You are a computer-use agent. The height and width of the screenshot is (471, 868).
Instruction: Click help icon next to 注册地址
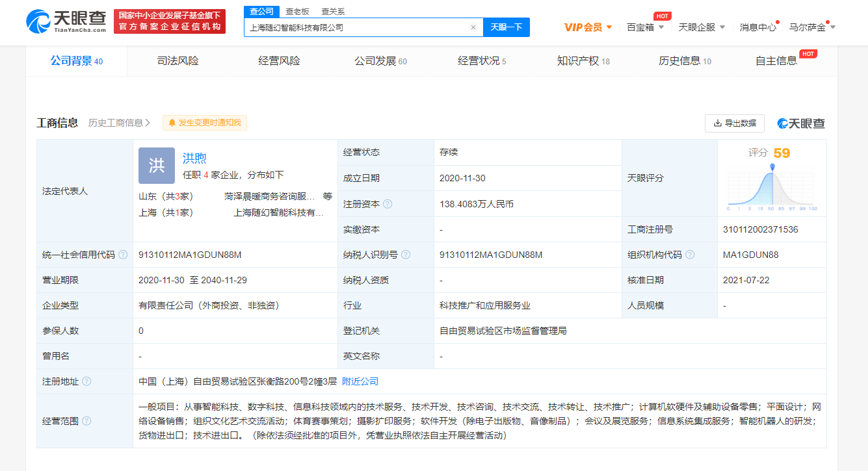pos(86,381)
